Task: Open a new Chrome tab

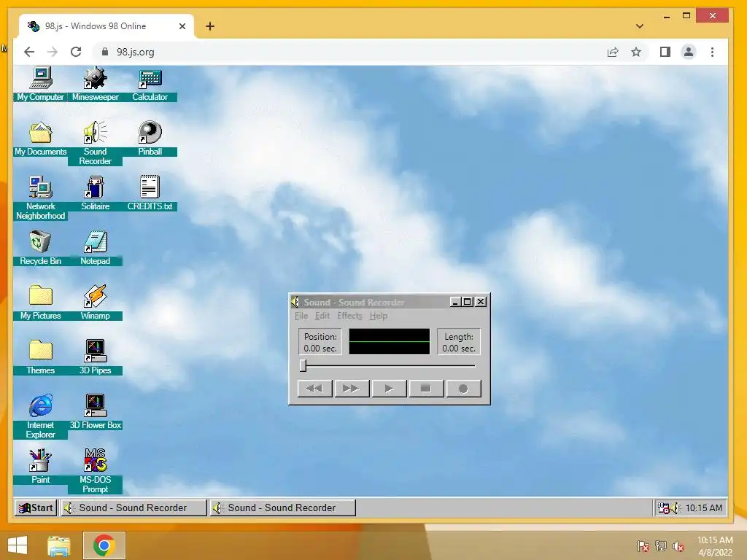Action: [210, 26]
